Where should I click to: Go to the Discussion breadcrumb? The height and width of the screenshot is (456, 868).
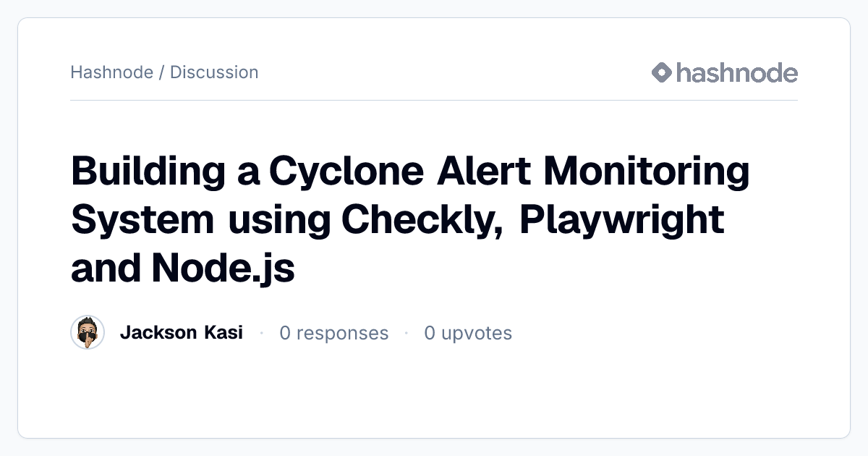[x=214, y=72]
